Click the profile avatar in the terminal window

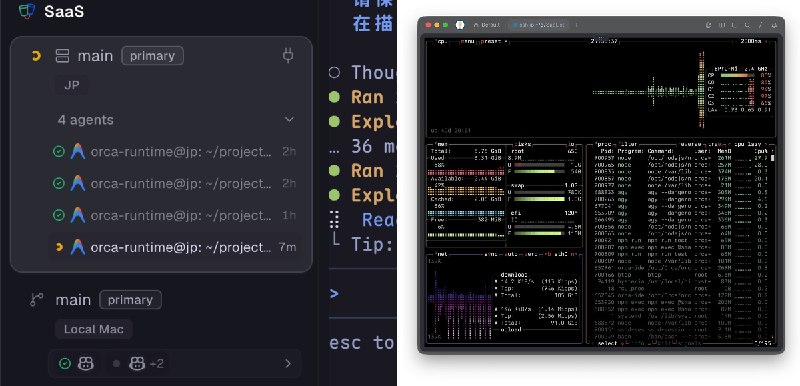[x=460, y=24]
